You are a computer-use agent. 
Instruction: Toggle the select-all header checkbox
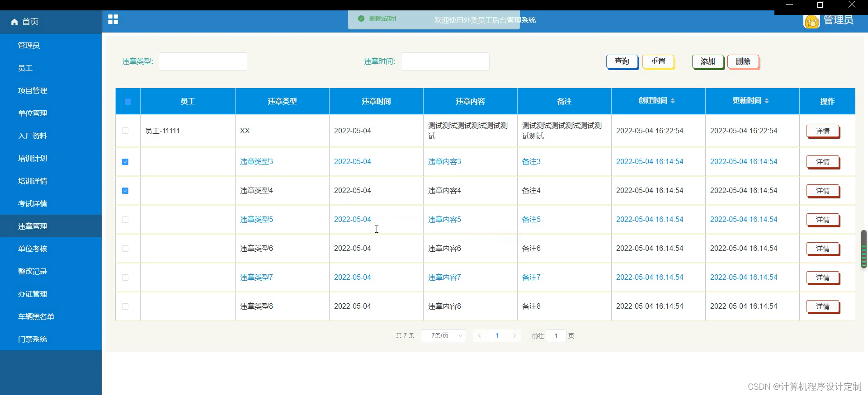(128, 102)
